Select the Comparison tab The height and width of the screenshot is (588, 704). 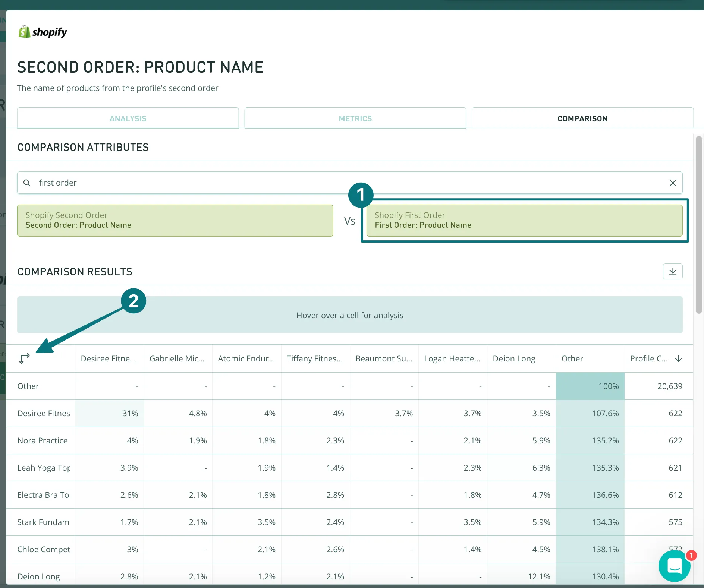point(582,118)
